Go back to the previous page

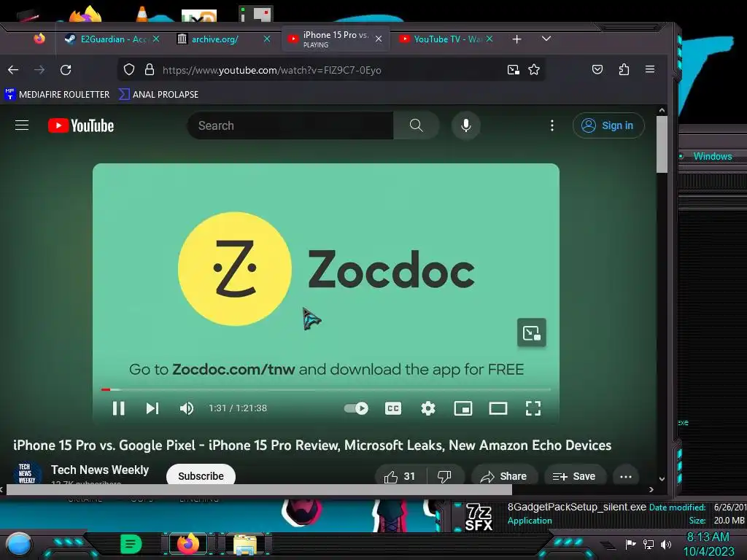(13, 70)
